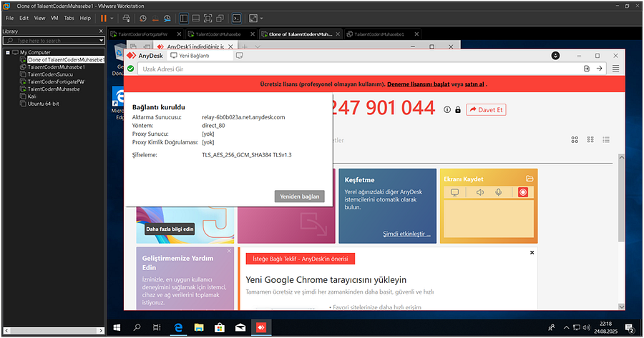Toggle speaker audio in Ekranı Kaydet card
This screenshot has width=644, height=338.
[x=479, y=192]
